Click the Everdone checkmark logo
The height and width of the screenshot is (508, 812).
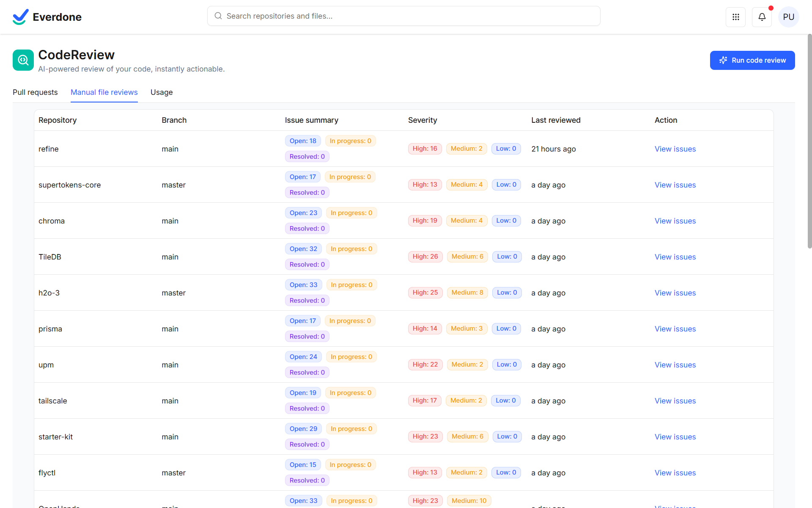(x=20, y=17)
